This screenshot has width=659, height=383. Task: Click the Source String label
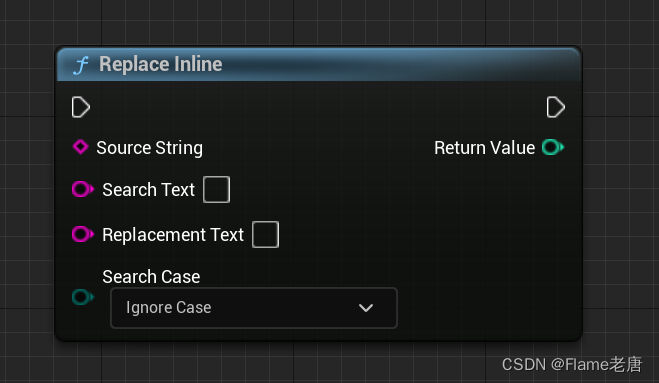coord(150,148)
